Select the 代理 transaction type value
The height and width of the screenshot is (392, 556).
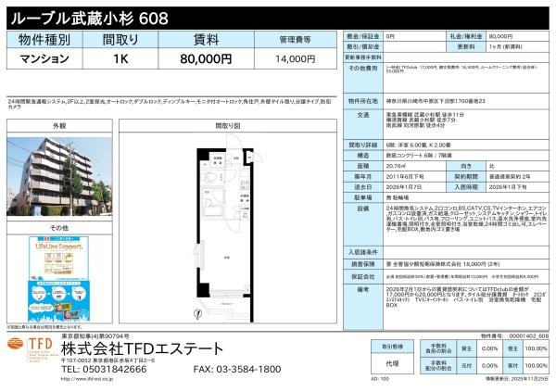tap(392, 363)
